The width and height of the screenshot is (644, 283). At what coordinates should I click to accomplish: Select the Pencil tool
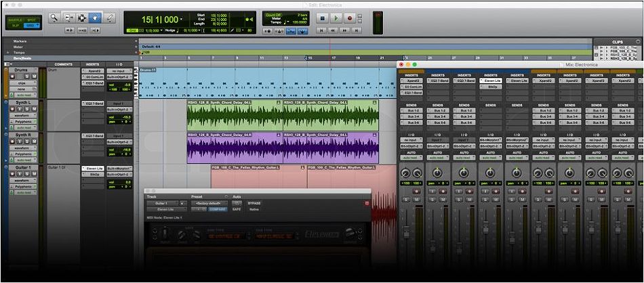[x=110, y=18]
